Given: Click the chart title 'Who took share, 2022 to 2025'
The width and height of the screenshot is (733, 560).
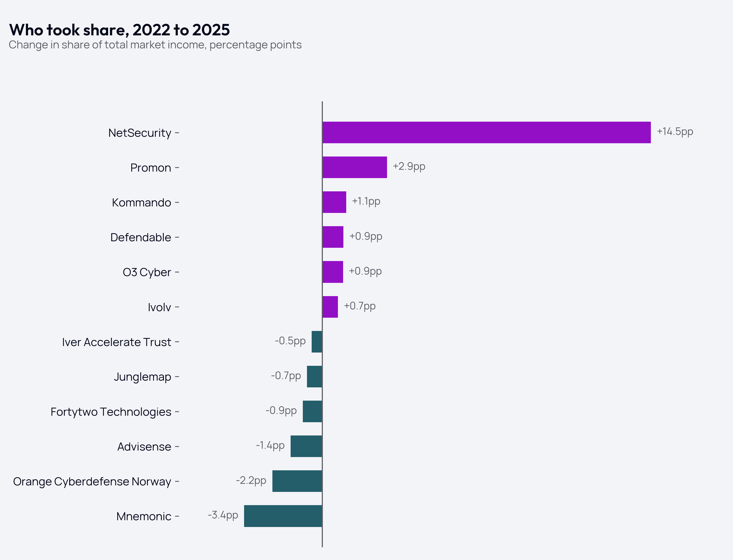Looking at the screenshot, I should [x=119, y=30].
